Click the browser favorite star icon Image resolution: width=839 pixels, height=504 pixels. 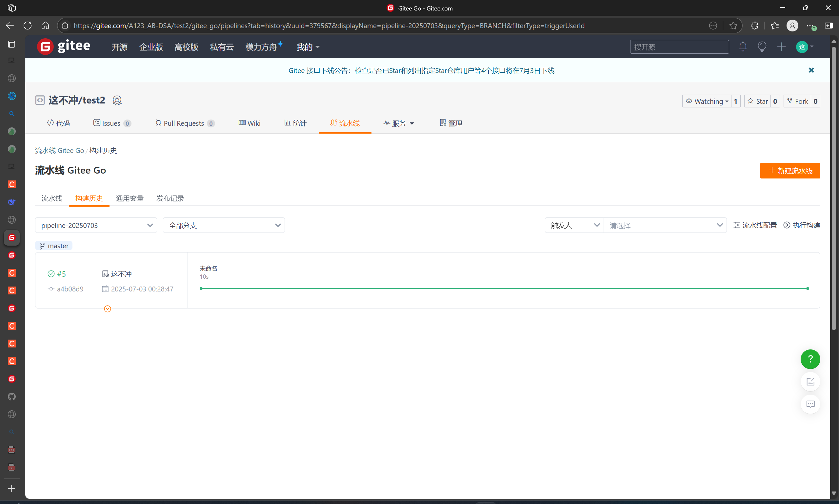pyautogui.click(x=733, y=26)
